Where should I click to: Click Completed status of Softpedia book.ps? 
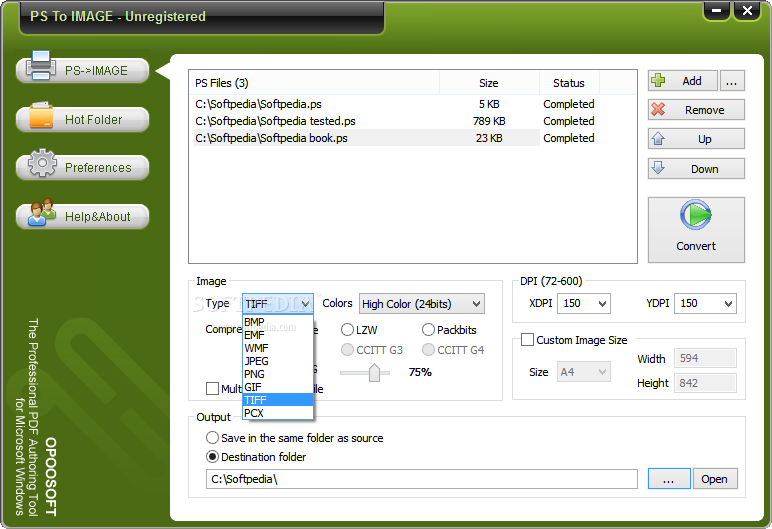[569, 138]
